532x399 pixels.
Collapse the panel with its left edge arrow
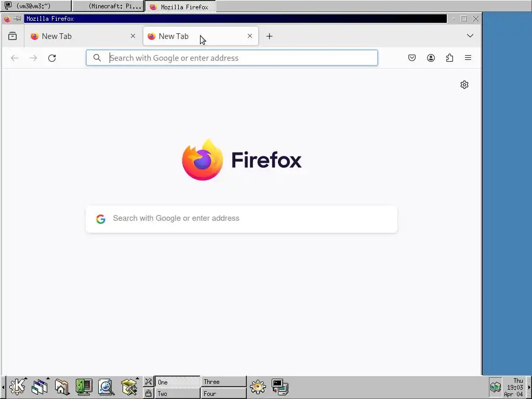tap(3, 387)
